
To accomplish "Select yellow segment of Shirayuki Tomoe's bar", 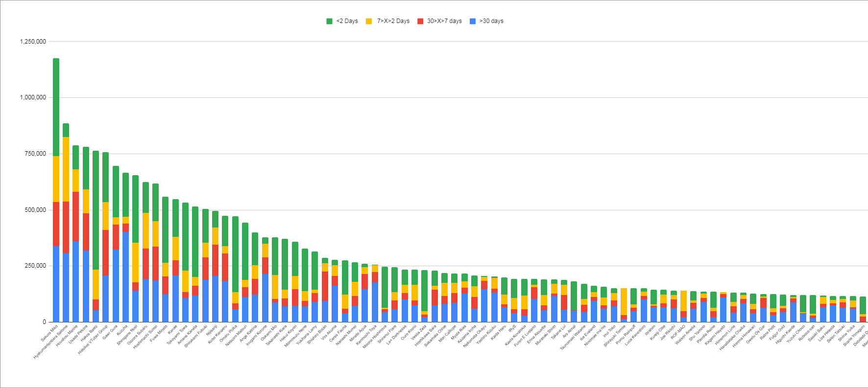I will click(x=624, y=302).
